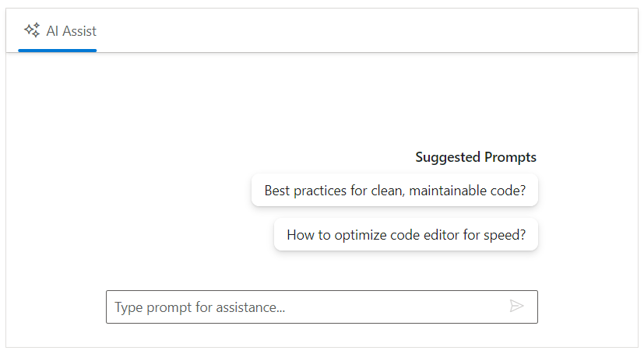Focus the prompt assistance text box
This screenshot has height=354, width=644.
(304, 307)
